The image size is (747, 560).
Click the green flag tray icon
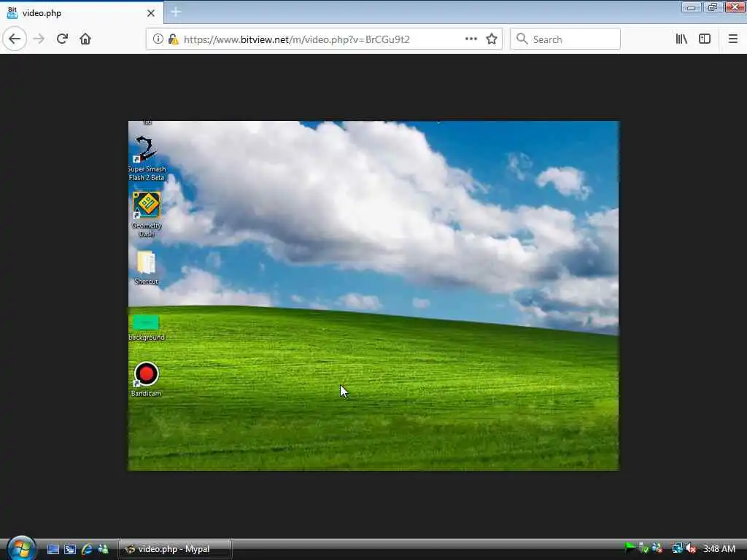click(630, 548)
